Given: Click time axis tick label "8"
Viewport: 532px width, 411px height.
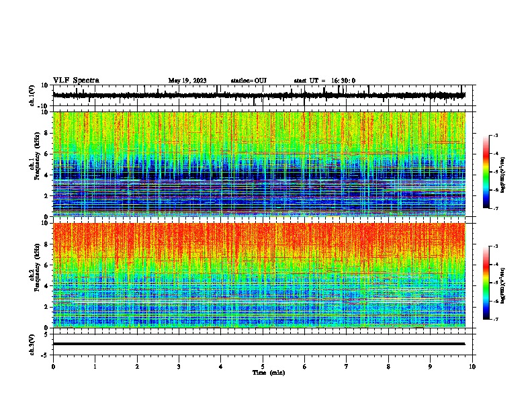Looking at the screenshot, I should coord(388,367).
